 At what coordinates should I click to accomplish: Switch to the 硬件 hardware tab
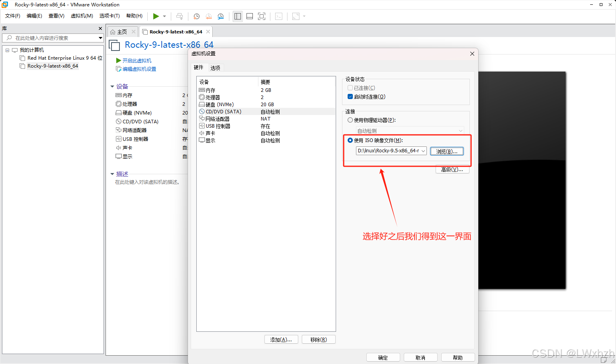(199, 68)
